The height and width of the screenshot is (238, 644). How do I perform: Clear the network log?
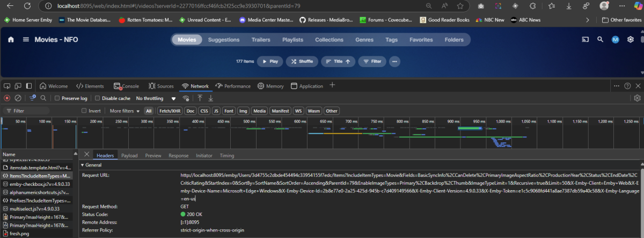pyautogui.click(x=18, y=98)
